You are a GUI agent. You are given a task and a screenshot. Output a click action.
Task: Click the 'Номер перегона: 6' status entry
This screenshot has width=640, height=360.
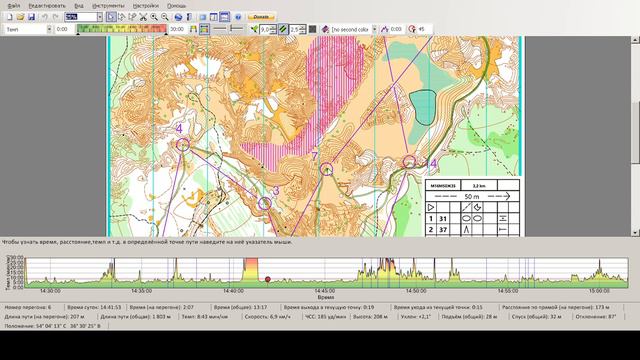(28, 307)
